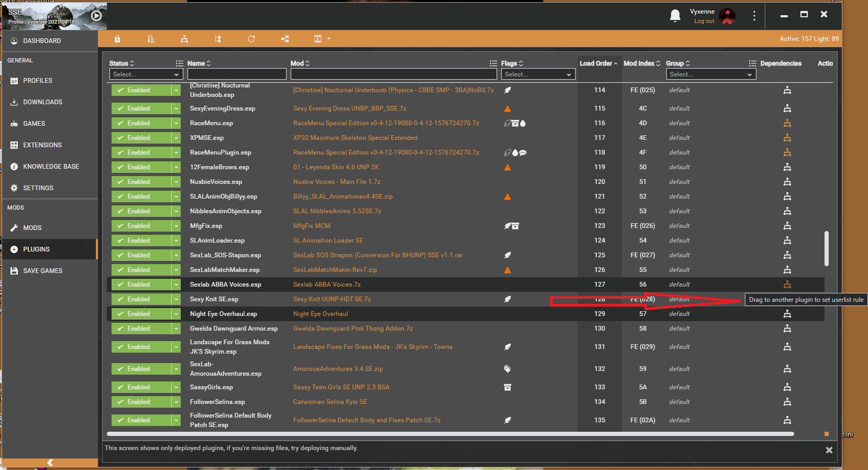Screen dimensions: 868x470
Task: Open status dropdown arrow for Sexy Knit SE.esp
Action: [x=176, y=299]
